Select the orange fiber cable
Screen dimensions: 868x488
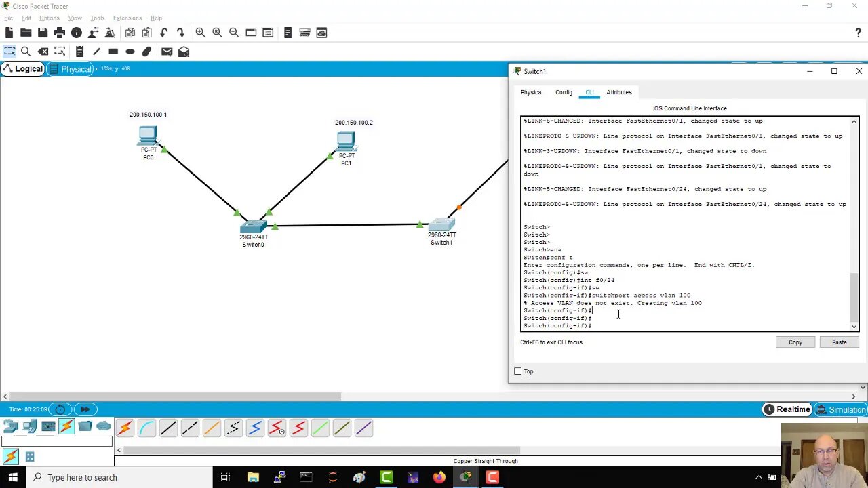coord(212,428)
